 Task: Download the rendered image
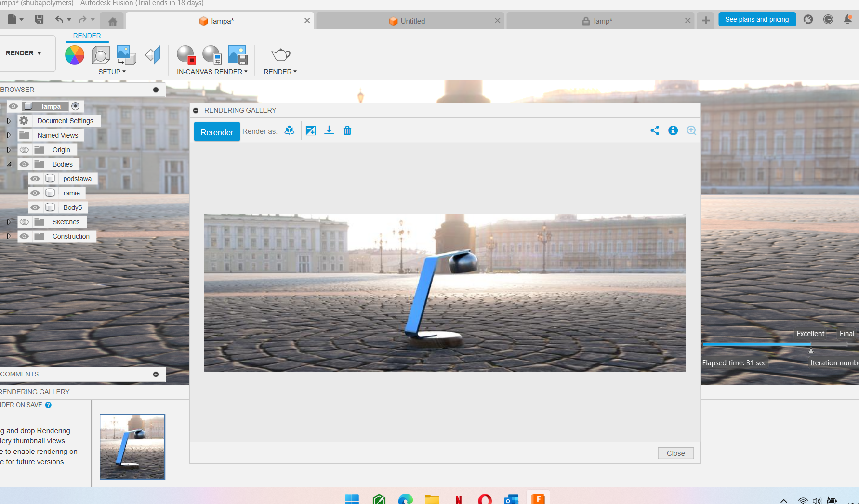point(329,130)
